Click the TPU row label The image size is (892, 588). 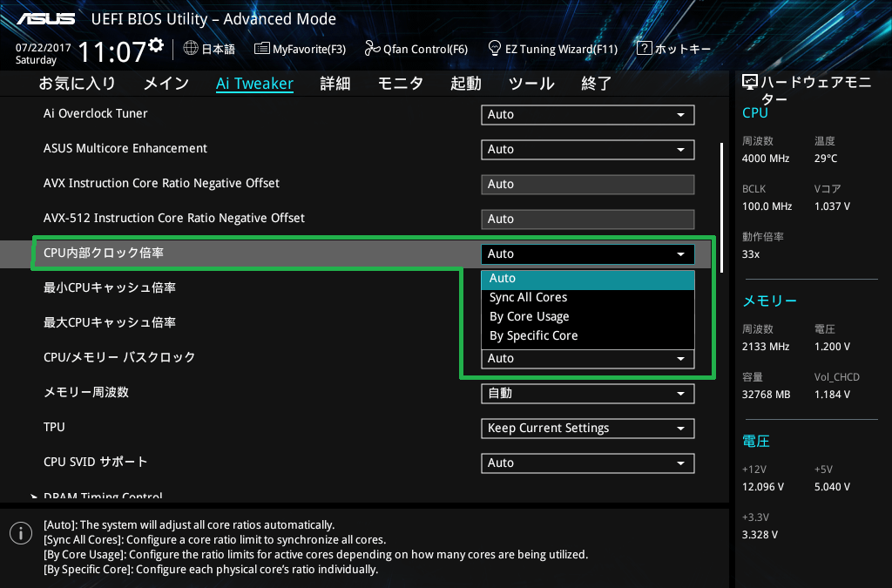click(54, 427)
